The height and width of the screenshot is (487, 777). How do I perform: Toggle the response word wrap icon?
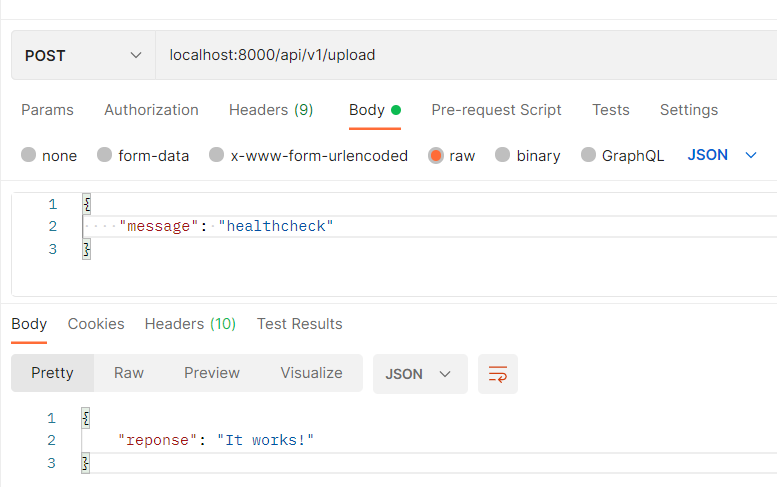click(498, 374)
